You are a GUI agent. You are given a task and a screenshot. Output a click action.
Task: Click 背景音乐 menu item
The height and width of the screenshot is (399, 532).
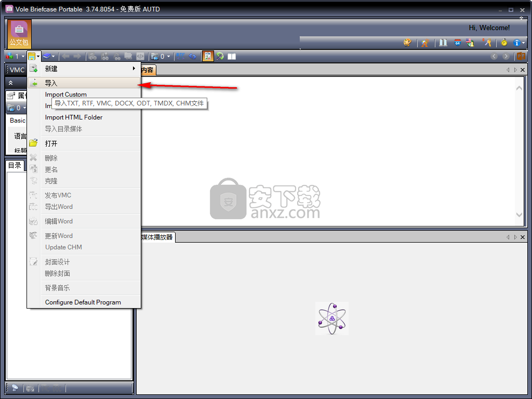(x=84, y=288)
